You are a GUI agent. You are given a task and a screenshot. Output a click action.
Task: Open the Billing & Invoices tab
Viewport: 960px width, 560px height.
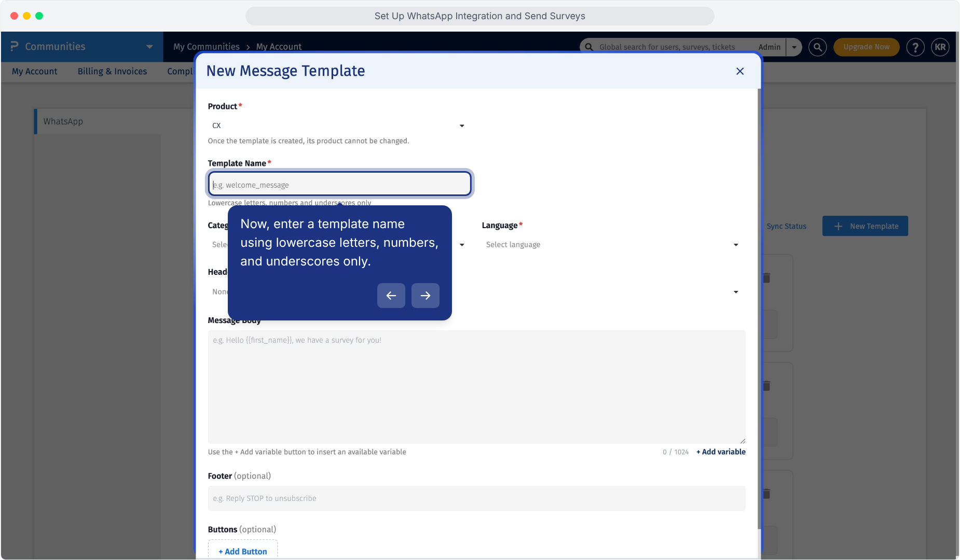pos(112,72)
